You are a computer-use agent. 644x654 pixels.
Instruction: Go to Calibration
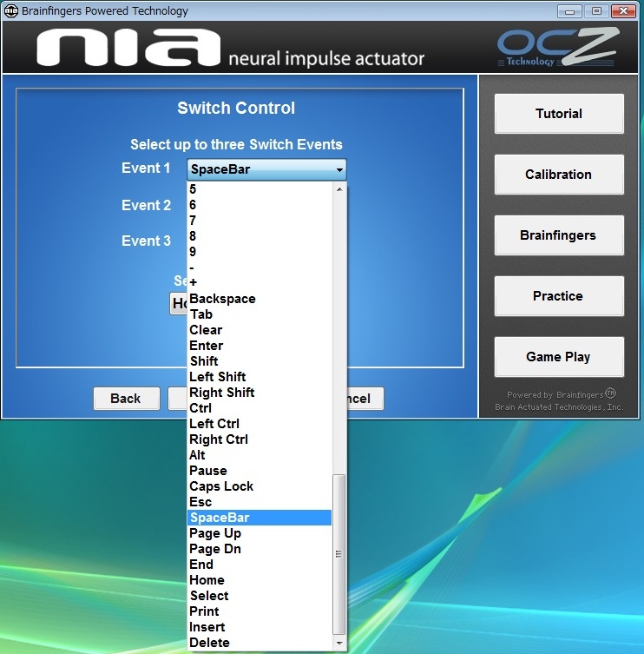[559, 175]
